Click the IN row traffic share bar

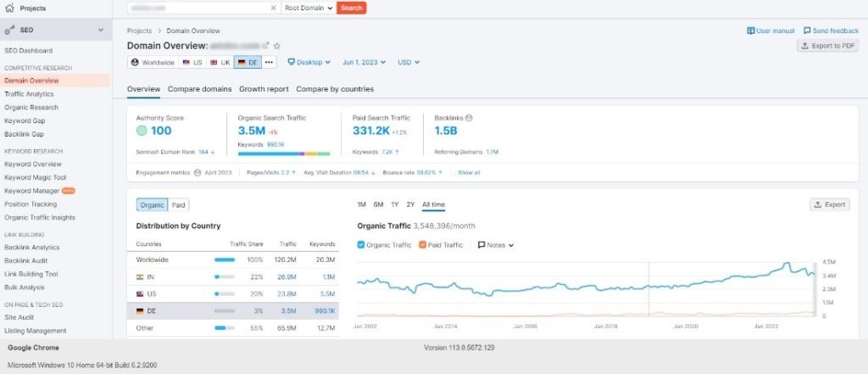pyautogui.click(x=225, y=276)
